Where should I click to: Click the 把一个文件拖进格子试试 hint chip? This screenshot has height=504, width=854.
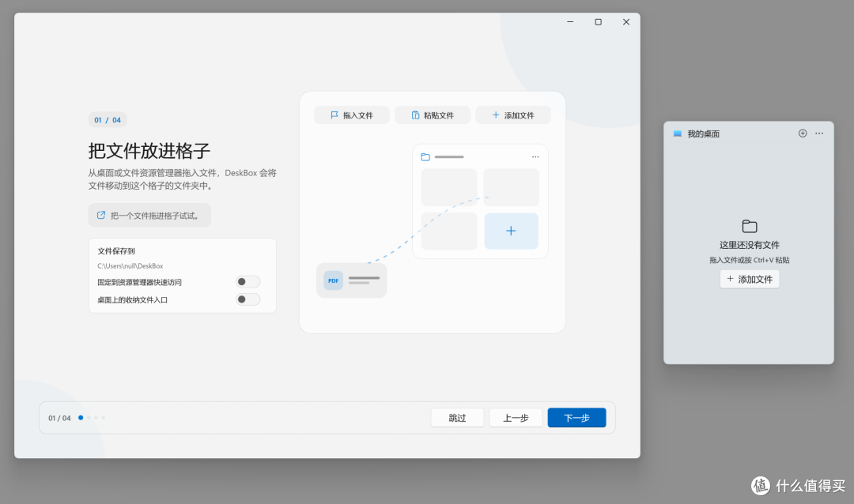[x=149, y=216]
